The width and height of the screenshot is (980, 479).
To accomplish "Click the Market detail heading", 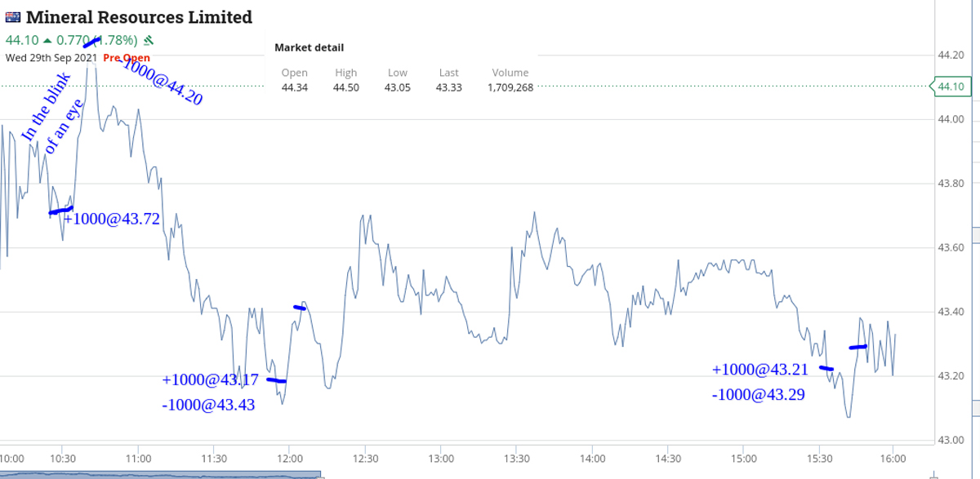I will click(x=309, y=47).
